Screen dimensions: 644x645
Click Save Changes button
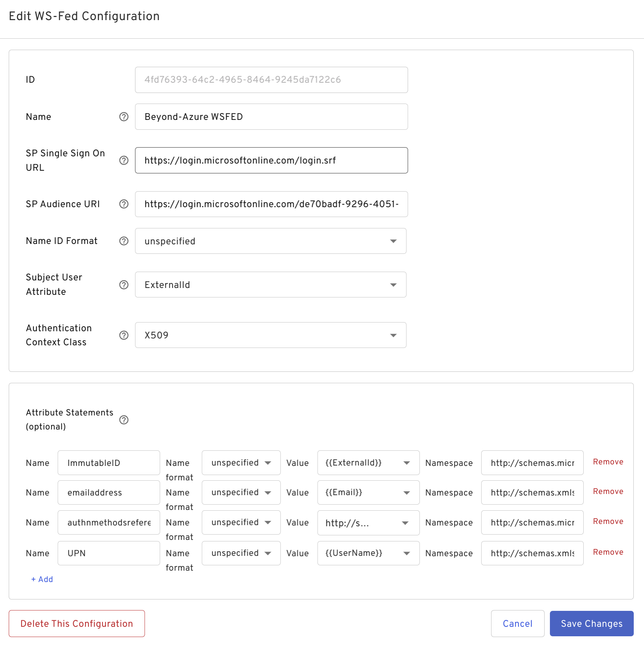591,623
